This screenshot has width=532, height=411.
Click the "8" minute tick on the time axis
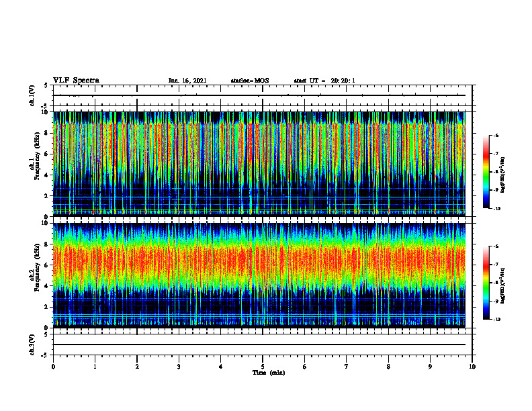[x=388, y=367]
